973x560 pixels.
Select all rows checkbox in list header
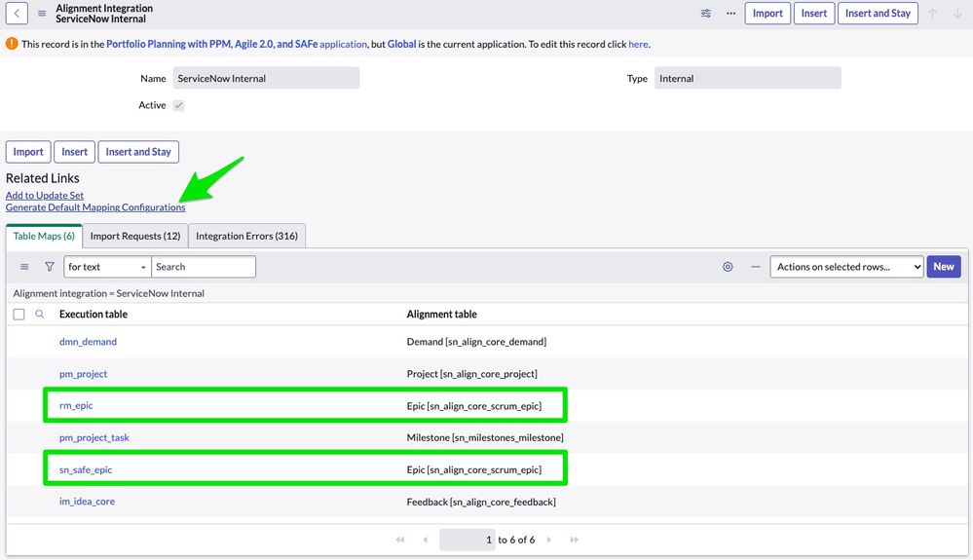pos(19,315)
